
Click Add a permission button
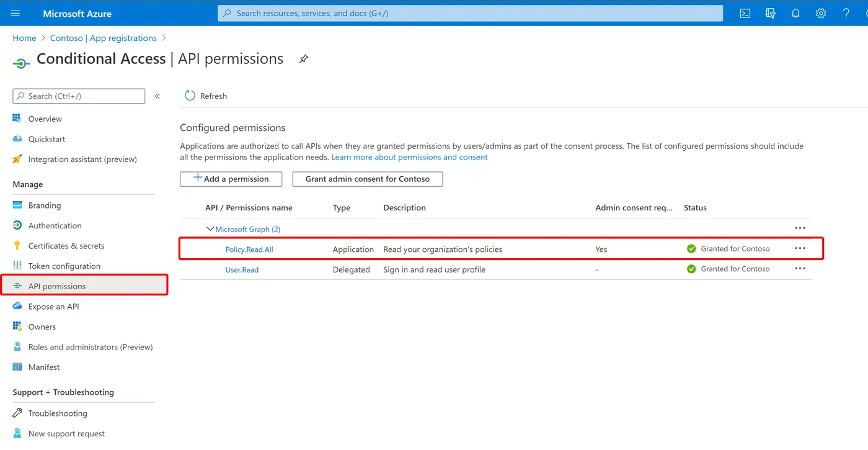tap(231, 179)
